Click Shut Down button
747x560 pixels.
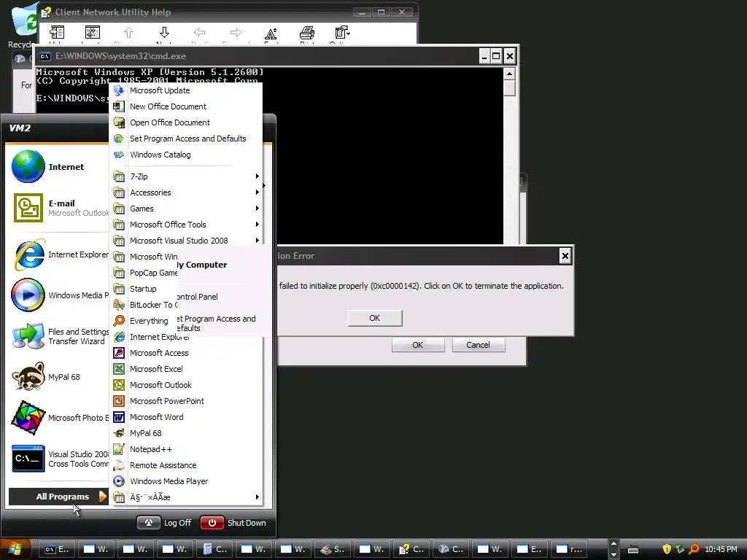pos(233,523)
